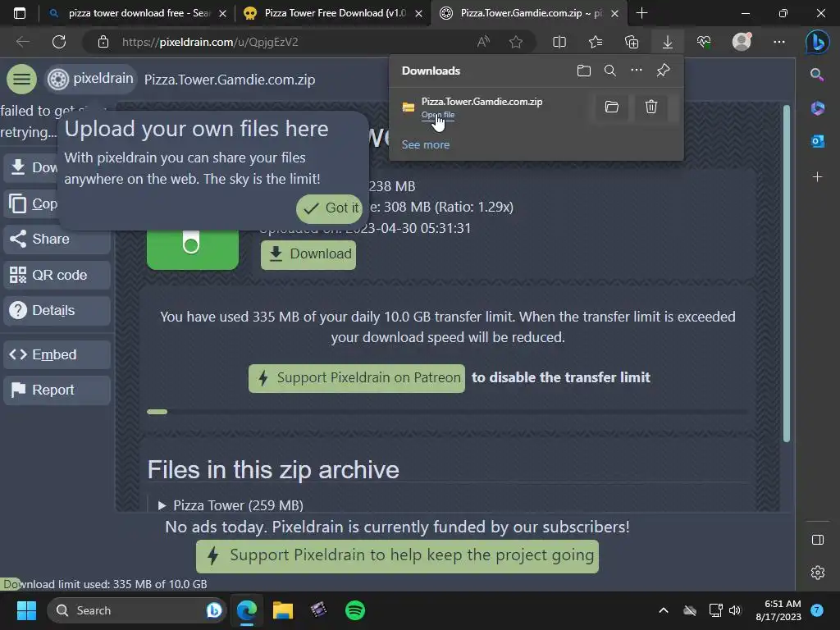Click Support Pixeldrain to keep project going
The image size is (840, 630).
[x=398, y=556]
